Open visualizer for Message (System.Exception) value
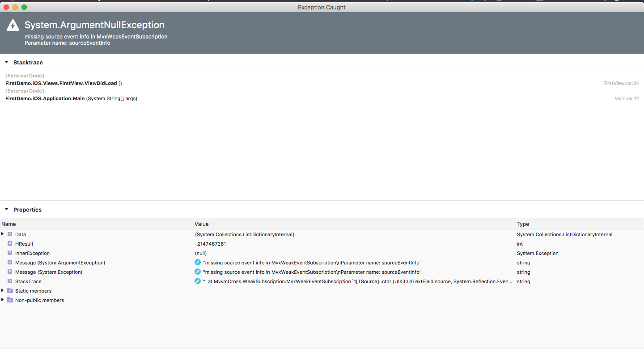The width and height of the screenshot is (644, 349). click(x=198, y=272)
